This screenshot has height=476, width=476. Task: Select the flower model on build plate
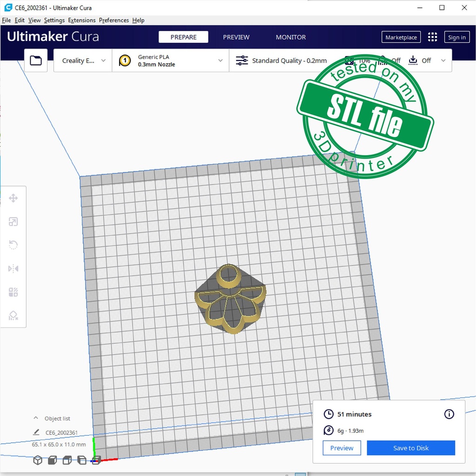click(230, 302)
